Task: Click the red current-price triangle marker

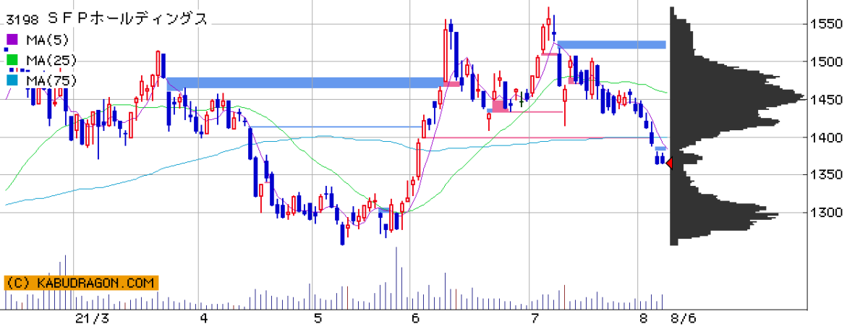Action: [669, 163]
